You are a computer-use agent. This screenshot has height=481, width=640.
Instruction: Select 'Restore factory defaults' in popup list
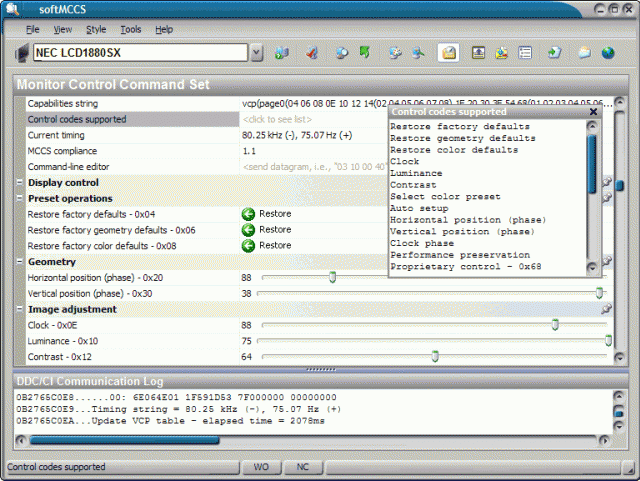pyautogui.click(x=460, y=127)
